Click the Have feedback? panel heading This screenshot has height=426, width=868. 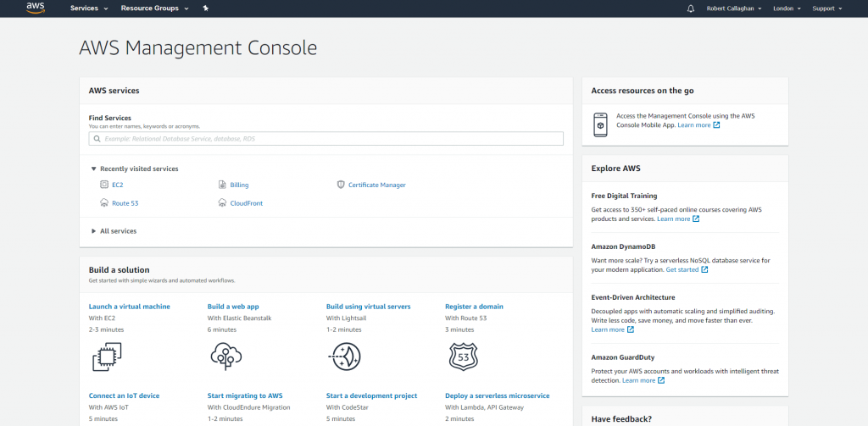click(621, 419)
